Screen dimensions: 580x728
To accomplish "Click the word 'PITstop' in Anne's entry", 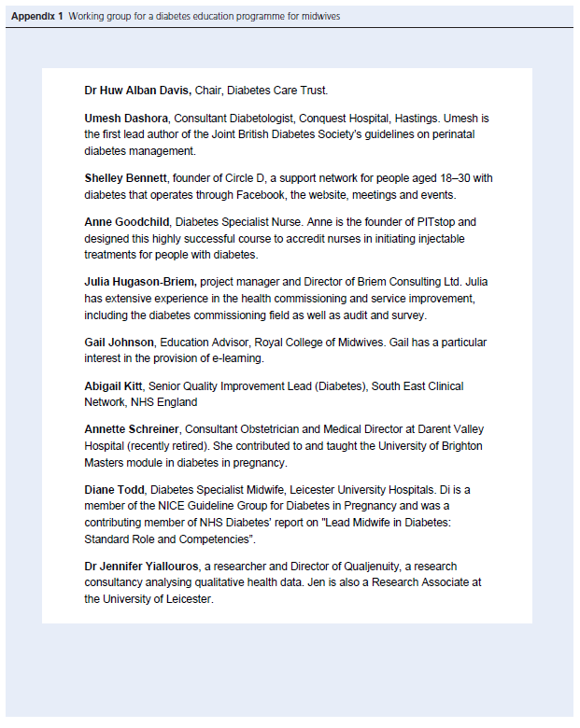I will pos(456,221).
